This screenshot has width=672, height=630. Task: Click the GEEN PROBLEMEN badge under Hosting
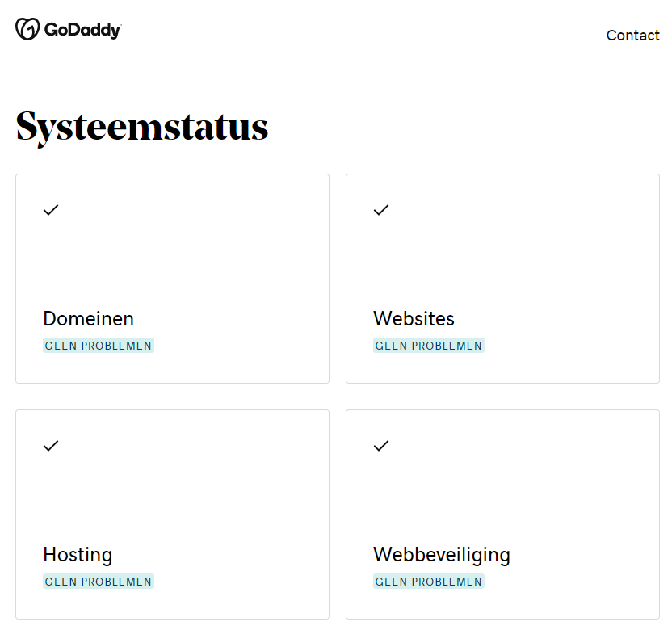pos(98,581)
